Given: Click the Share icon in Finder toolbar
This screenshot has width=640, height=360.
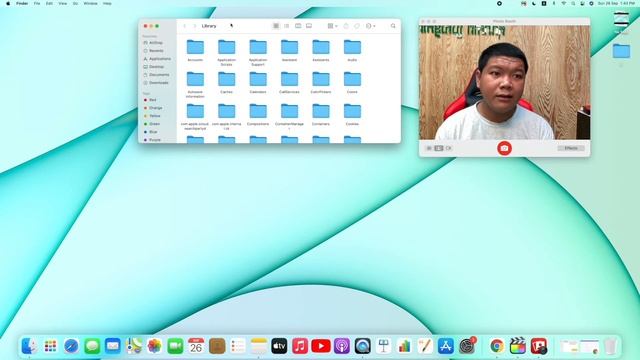Looking at the screenshot, I should click(346, 26).
